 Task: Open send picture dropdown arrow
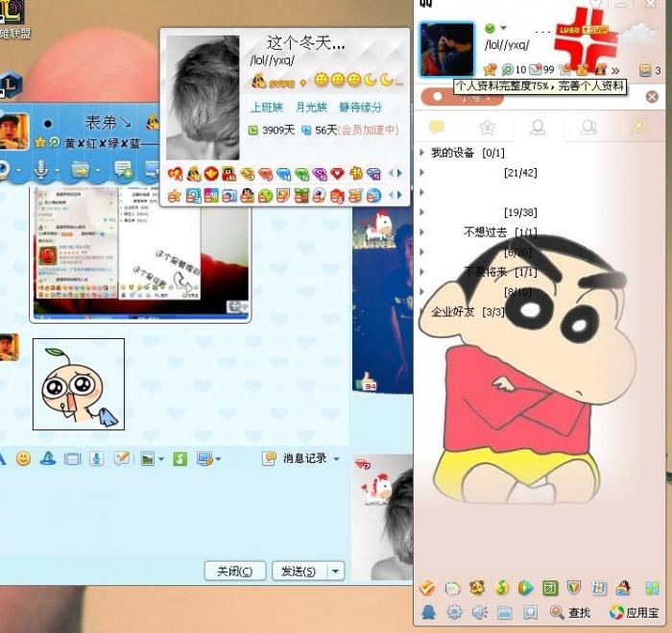[x=161, y=459]
